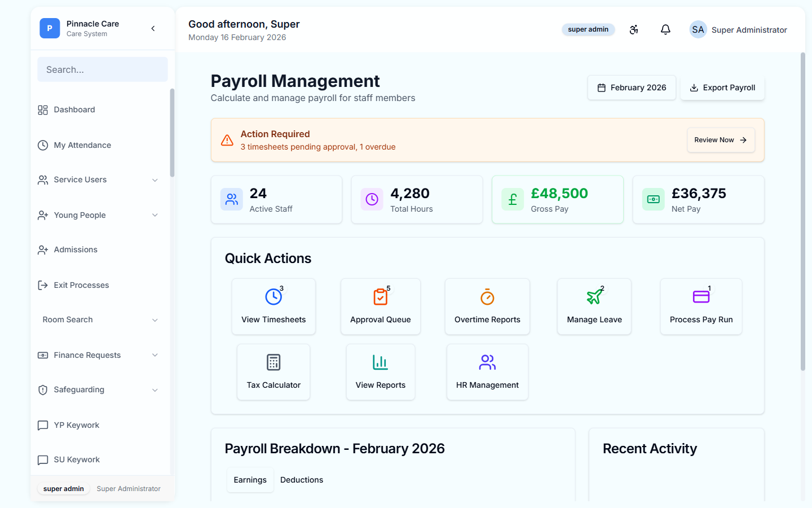812x508 pixels.
Task: Click the Process Pay Run card icon
Action: [x=701, y=296]
